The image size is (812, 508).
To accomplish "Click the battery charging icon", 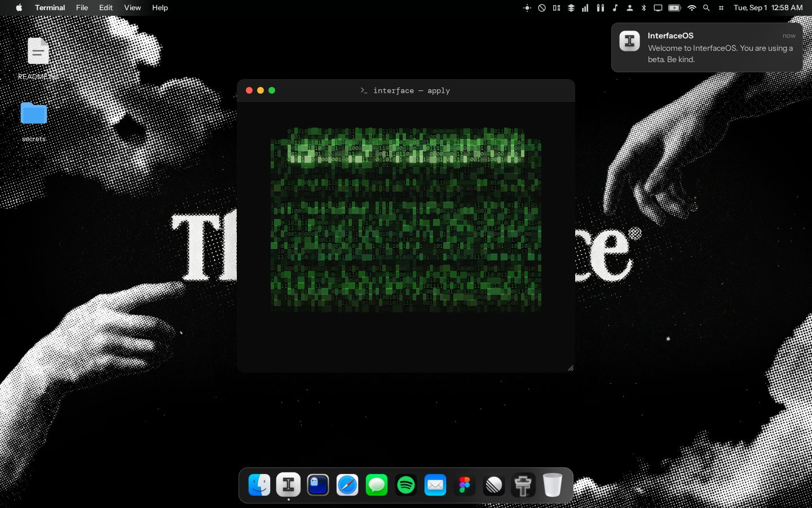I will pos(674,8).
